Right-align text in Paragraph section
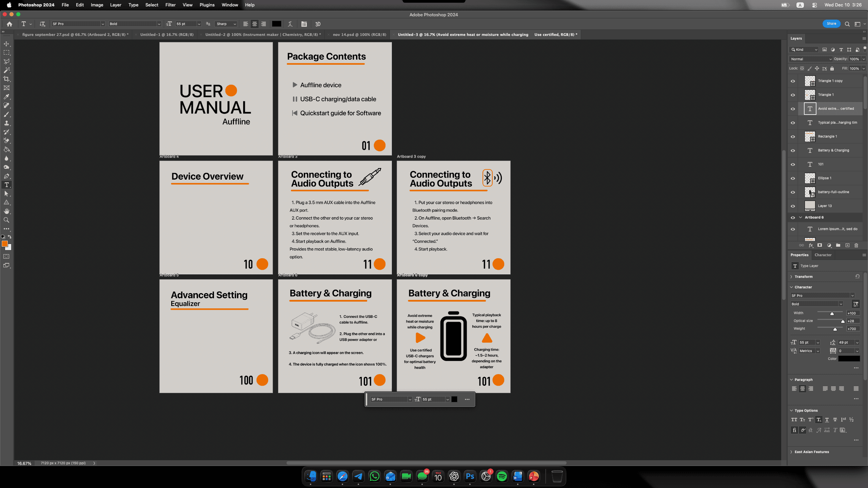 (x=811, y=389)
